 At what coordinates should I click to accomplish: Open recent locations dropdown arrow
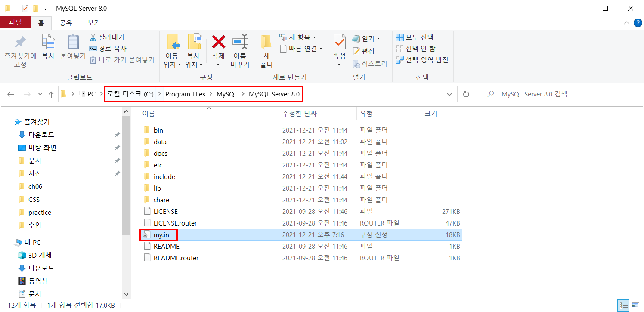click(x=40, y=94)
